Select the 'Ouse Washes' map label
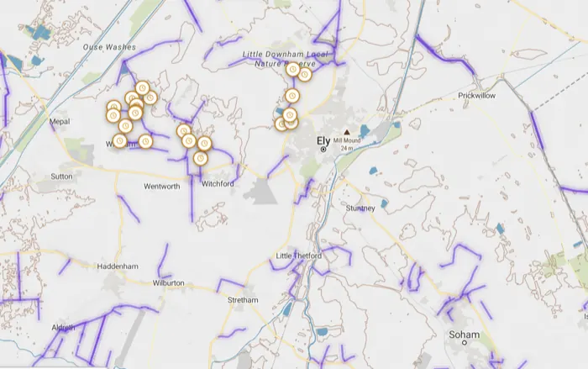 [109, 47]
